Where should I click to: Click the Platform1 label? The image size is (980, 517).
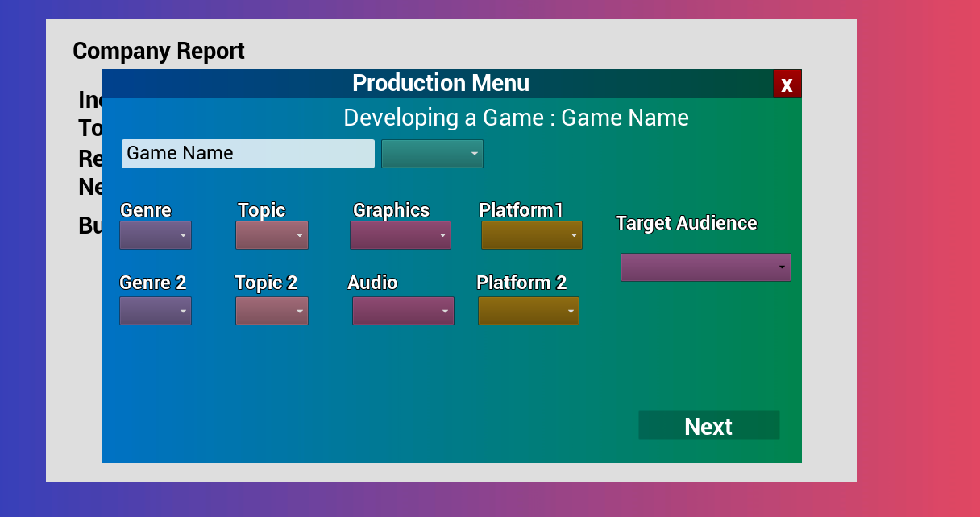coord(521,210)
